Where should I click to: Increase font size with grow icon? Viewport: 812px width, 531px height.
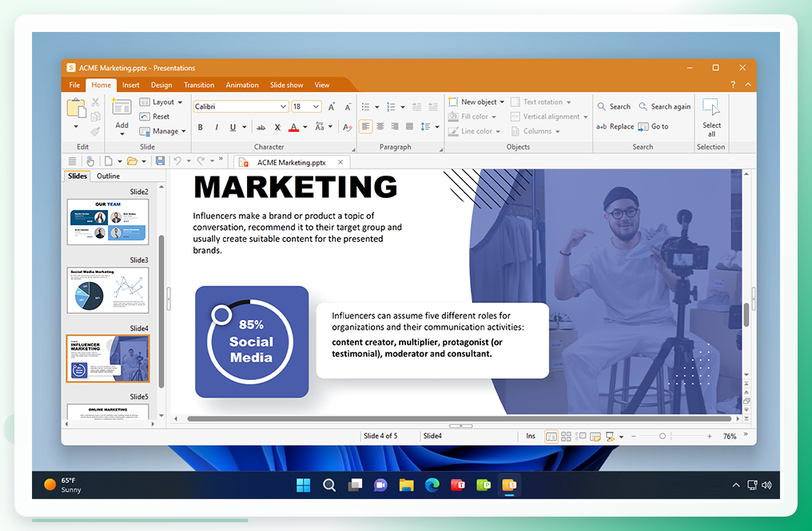click(332, 107)
